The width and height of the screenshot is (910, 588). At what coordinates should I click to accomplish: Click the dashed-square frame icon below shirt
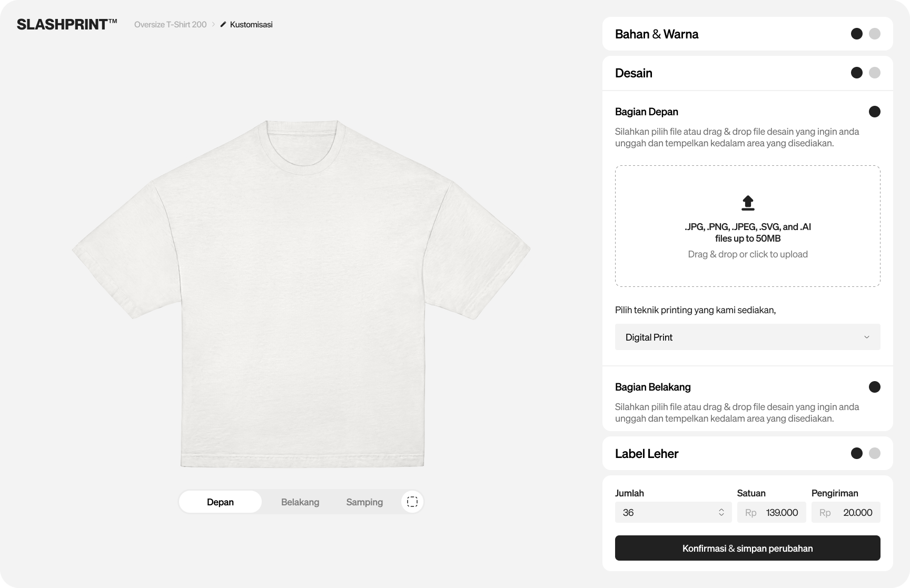tap(412, 502)
